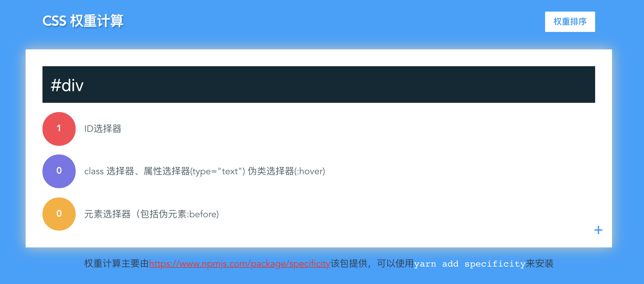Screen dimensions: 644x284
Task: Click the 权重计算主要由 footer text
Action: [117, 264]
